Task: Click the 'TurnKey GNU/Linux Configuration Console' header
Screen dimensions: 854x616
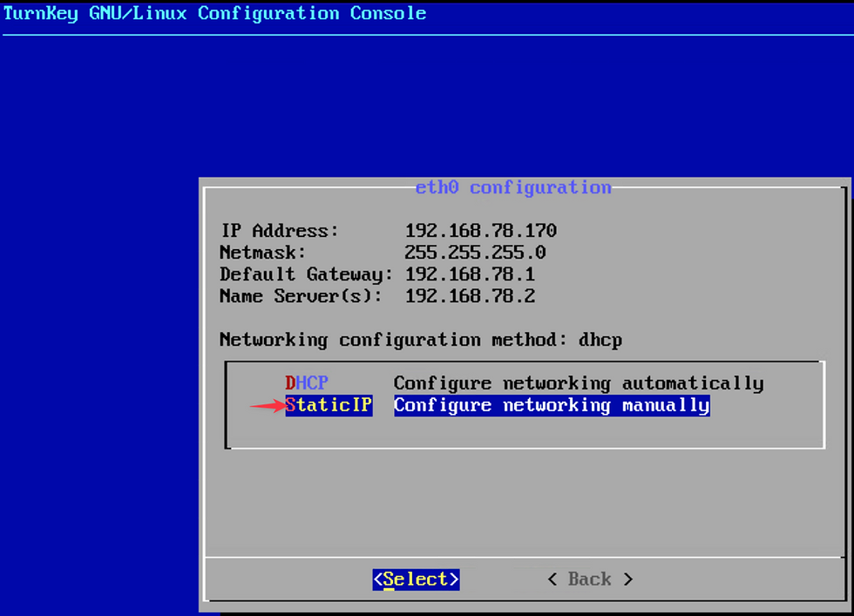Action: pyautogui.click(x=214, y=13)
